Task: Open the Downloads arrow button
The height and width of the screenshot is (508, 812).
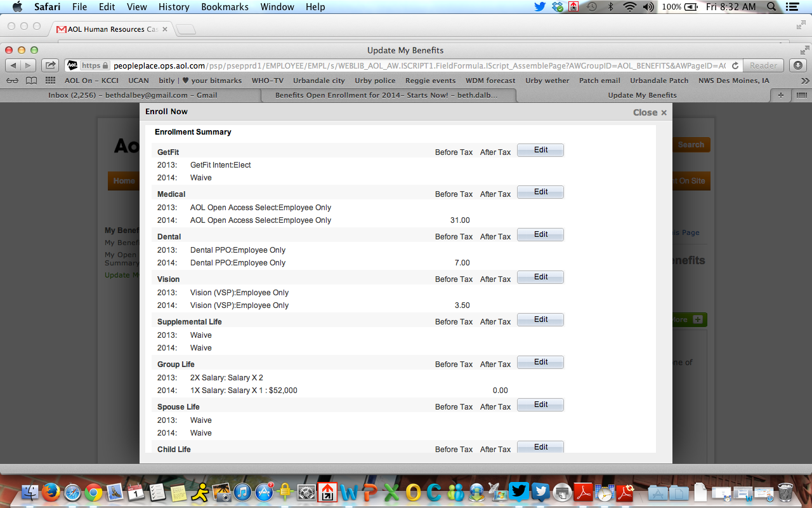Action: click(798, 65)
